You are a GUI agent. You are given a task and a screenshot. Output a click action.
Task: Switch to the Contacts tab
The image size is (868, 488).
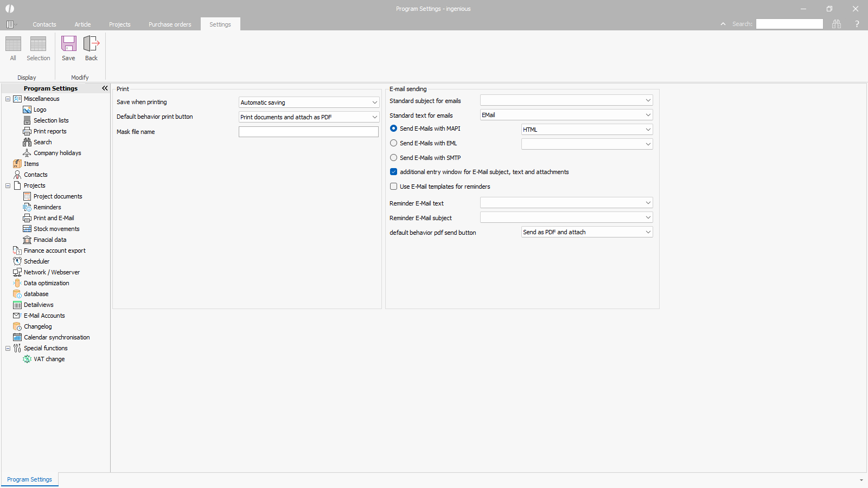tap(44, 24)
